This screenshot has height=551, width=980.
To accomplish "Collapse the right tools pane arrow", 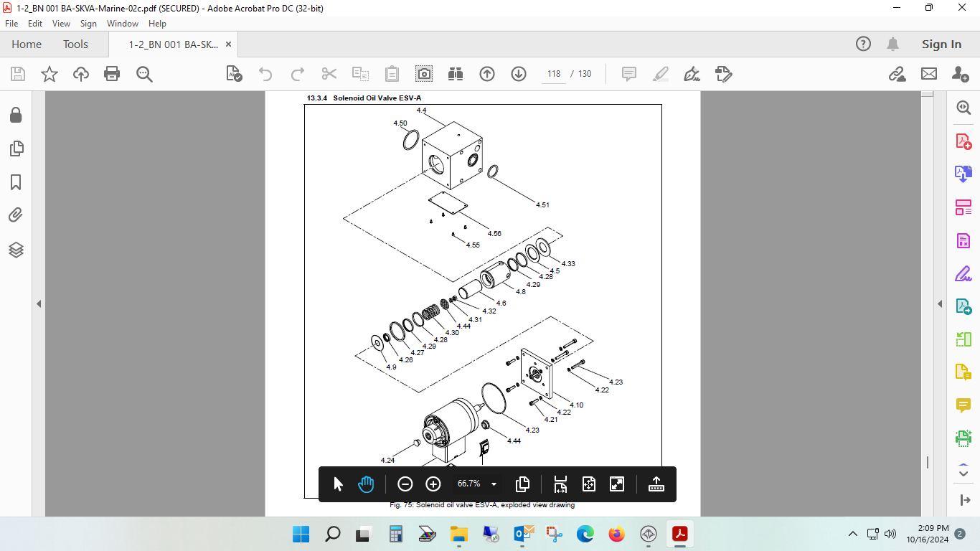I will coord(940,304).
